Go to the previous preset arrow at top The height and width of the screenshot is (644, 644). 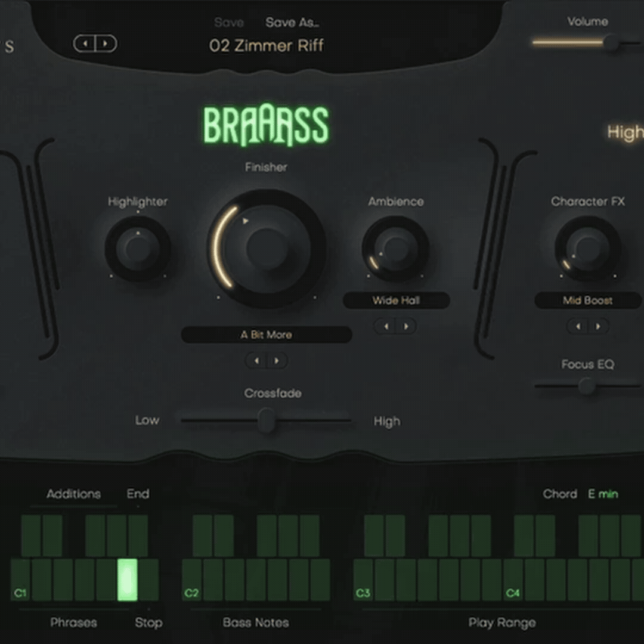click(85, 44)
